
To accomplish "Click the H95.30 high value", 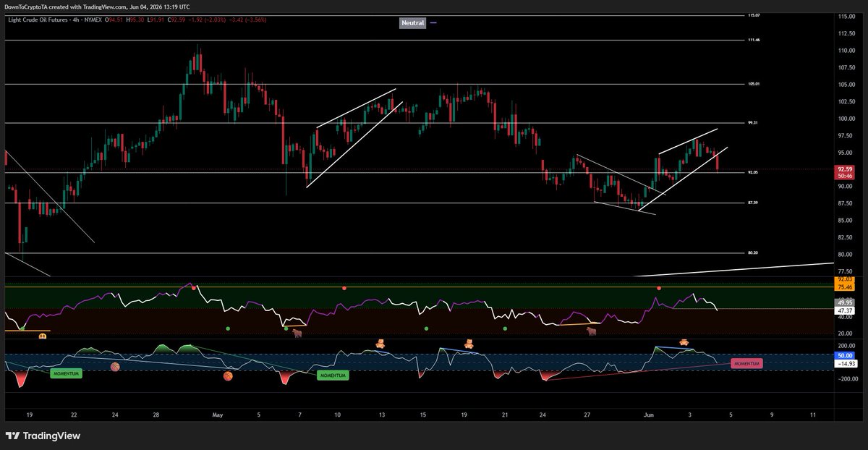I will [x=137, y=20].
